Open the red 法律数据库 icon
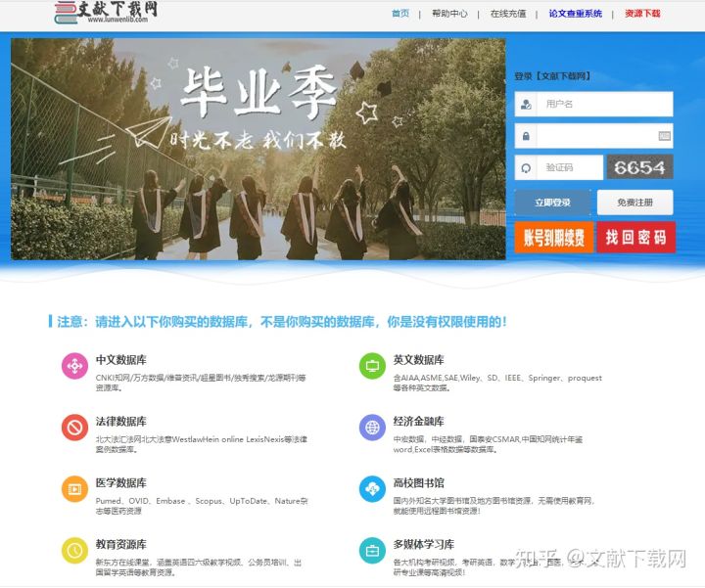The height and width of the screenshot is (588, 705). (74, 428)
